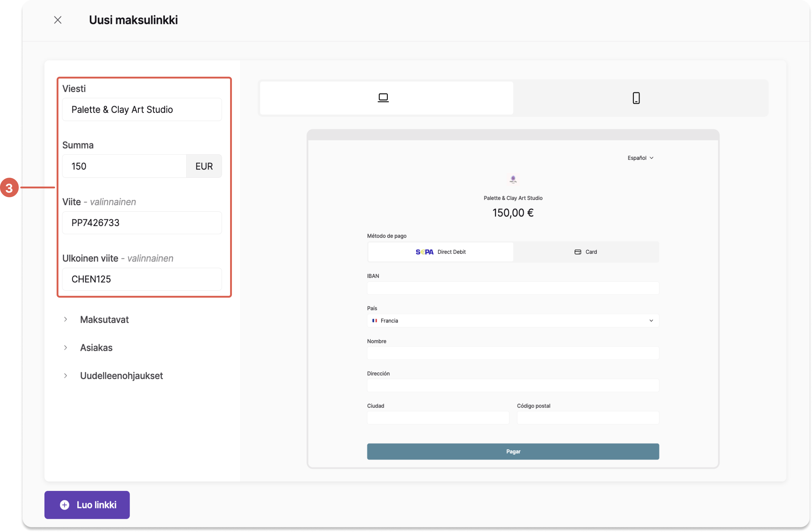This screenshot has width=812, height=532.
Task: Select Card payment method
Action: tap(586, 252)
